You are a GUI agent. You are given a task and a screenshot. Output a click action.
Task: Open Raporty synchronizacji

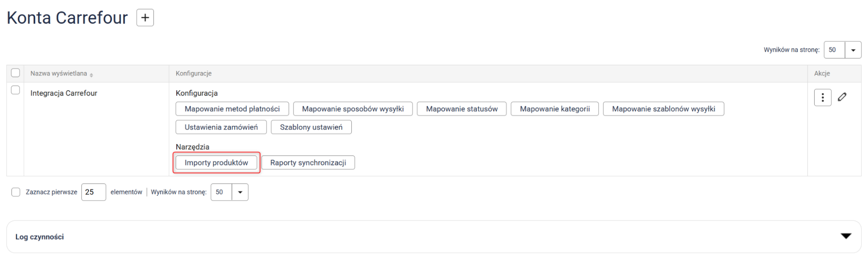pos(308,163)
